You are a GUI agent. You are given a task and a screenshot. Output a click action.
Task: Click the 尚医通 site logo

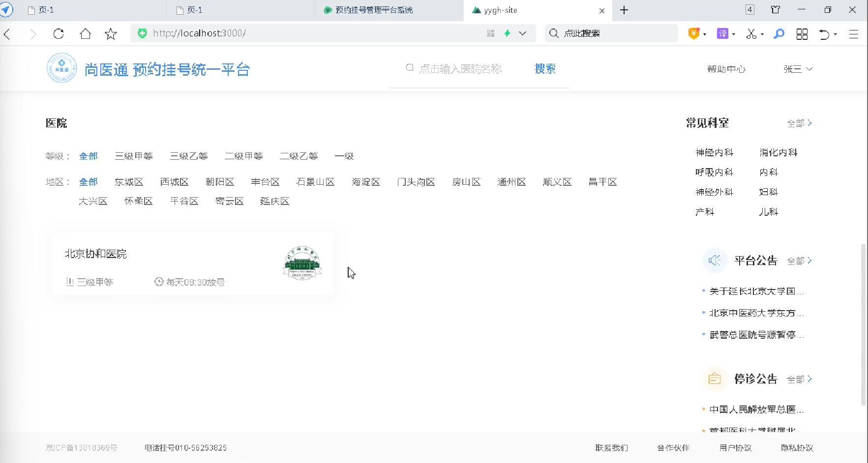pyautogui.click(x=61, y=68)
